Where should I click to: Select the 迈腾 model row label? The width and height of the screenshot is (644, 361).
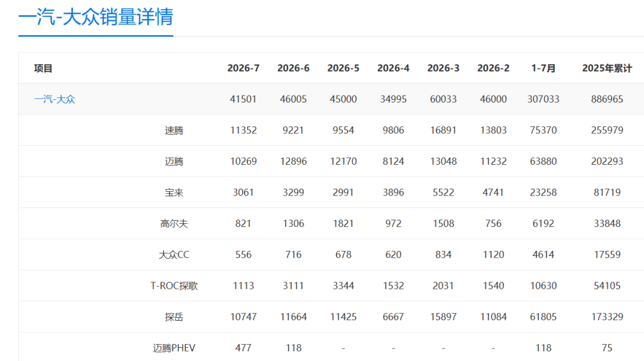174,162
